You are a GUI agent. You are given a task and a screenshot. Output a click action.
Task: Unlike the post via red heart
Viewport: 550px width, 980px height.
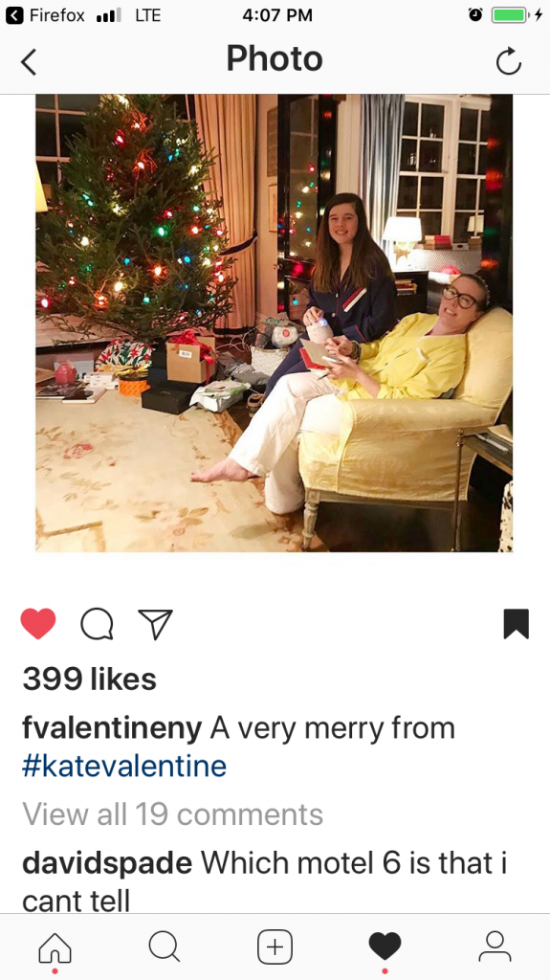(x=38, y=623)
